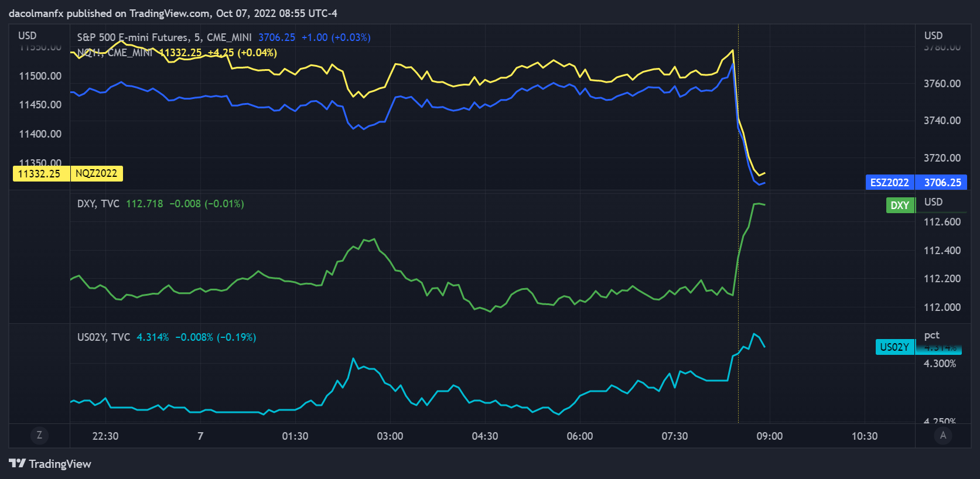The width and height of the screenshot is (980, 479).
Task: Select the yellow NQZ2022 symbol label
Action: [x=97, y=173]
